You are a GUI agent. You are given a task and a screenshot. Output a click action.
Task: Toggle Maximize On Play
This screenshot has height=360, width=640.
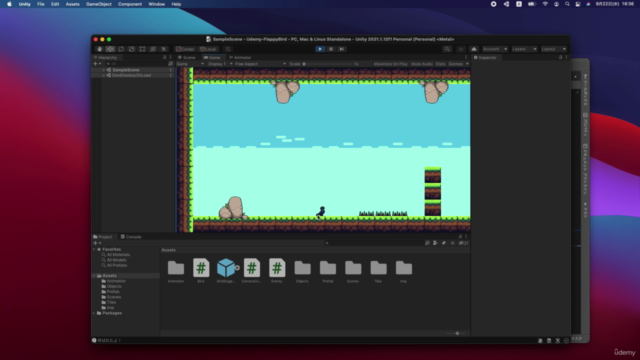click(x=390, y=64)
